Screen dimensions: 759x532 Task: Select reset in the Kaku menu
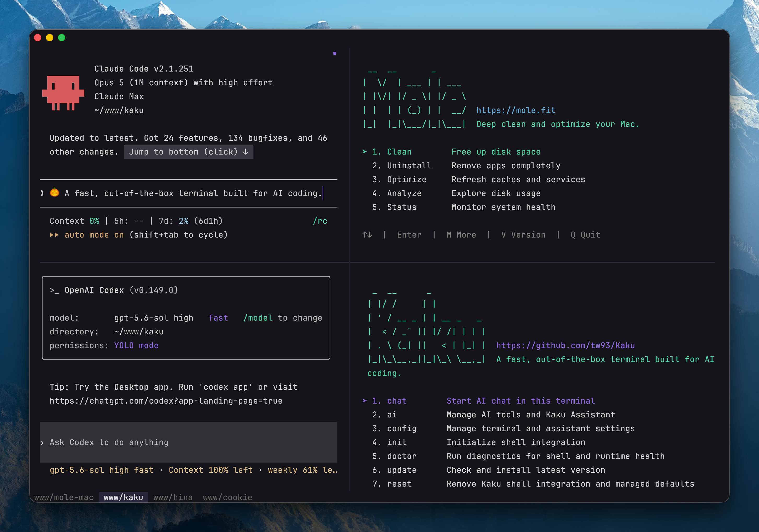point(533,484)
